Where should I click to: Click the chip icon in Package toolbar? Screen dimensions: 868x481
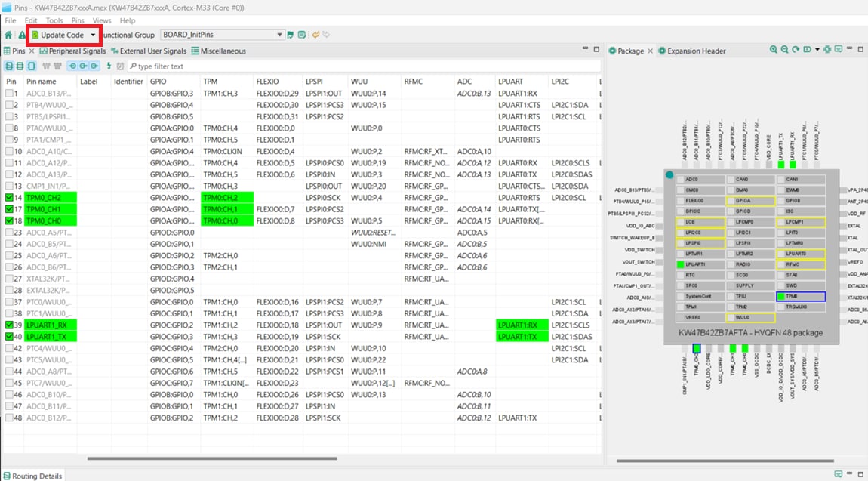click(827, 50)
